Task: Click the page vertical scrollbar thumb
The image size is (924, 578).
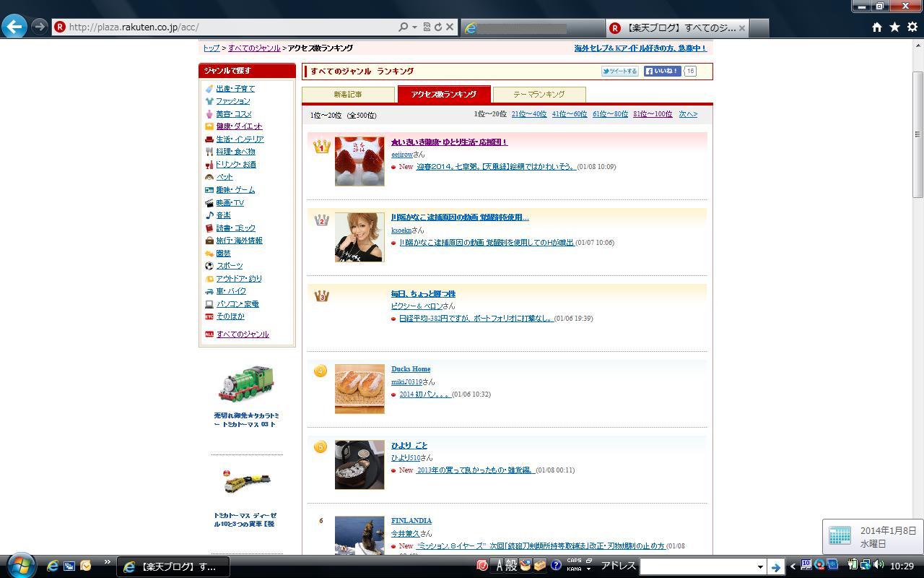Action: tap(918, 134)
